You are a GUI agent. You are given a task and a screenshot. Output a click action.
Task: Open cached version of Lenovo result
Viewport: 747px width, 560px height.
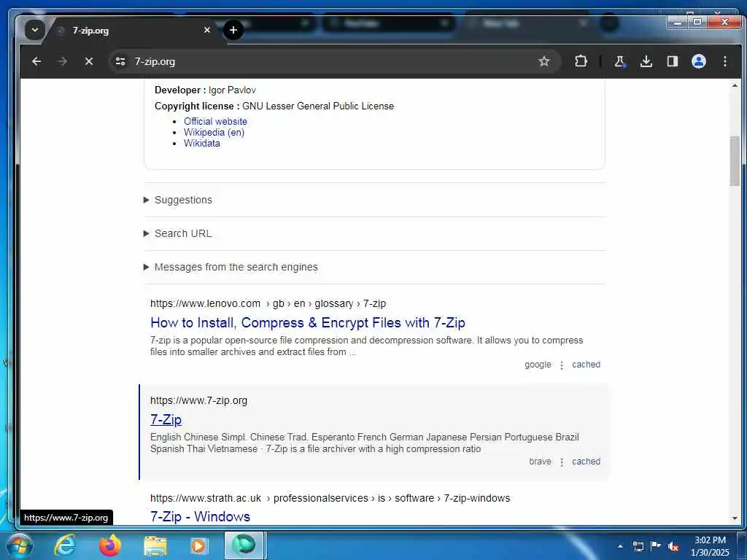pos(586,365)
